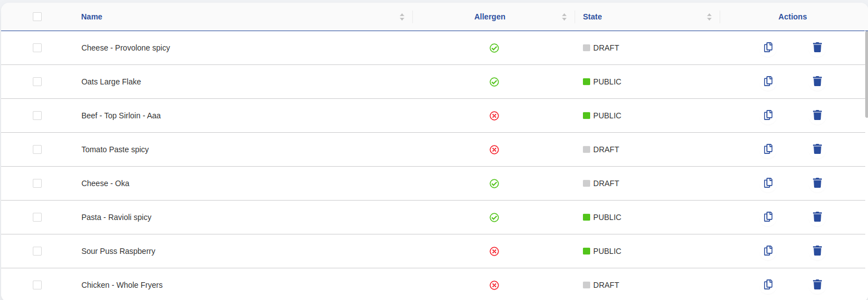
Task: Toggle the select-all checkbox in header
Action: pos(37,17)
